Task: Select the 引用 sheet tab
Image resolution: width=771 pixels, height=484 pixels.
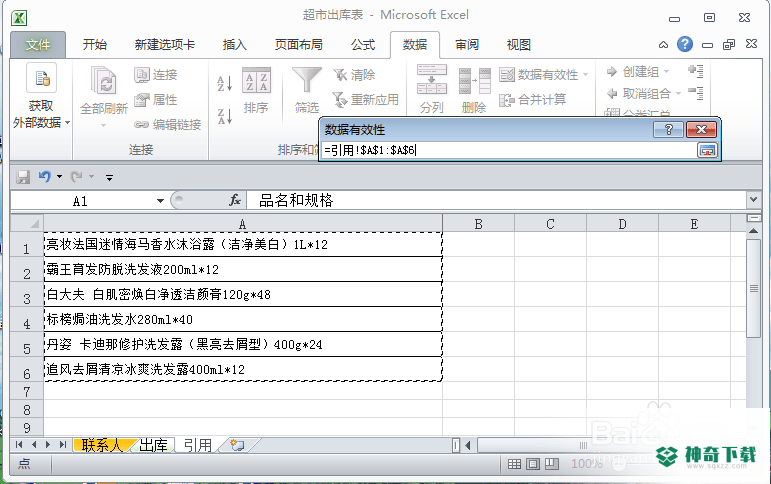Action: coord(198,445)
